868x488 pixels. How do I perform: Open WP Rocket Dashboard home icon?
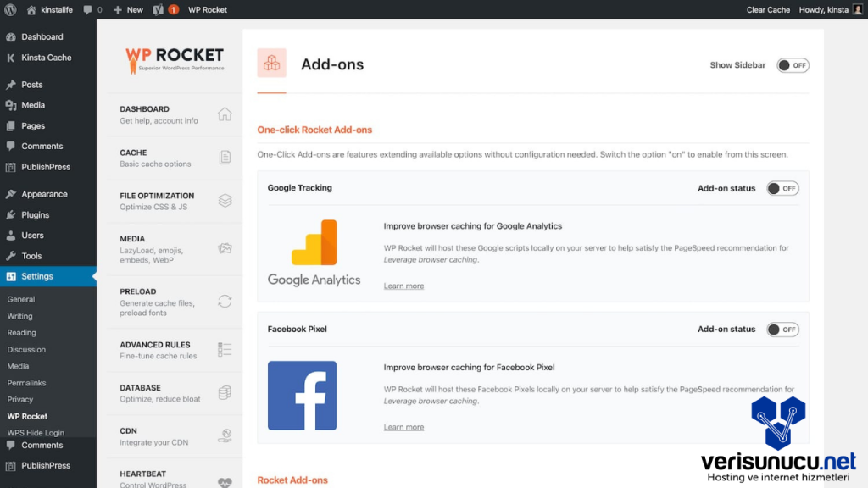224,114
